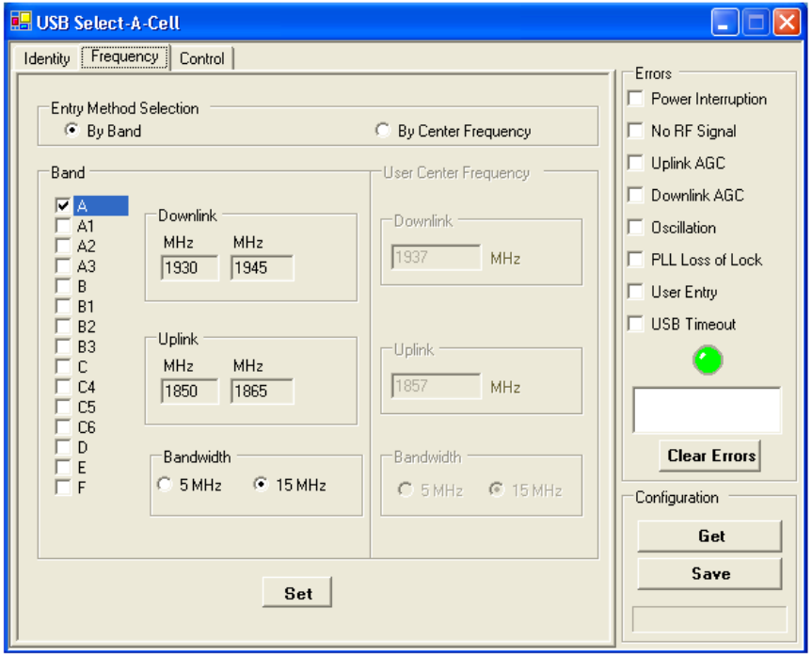The image size is (812, 656).
Task: Check the D band checkbox
Action: click(x=63, y=447)
